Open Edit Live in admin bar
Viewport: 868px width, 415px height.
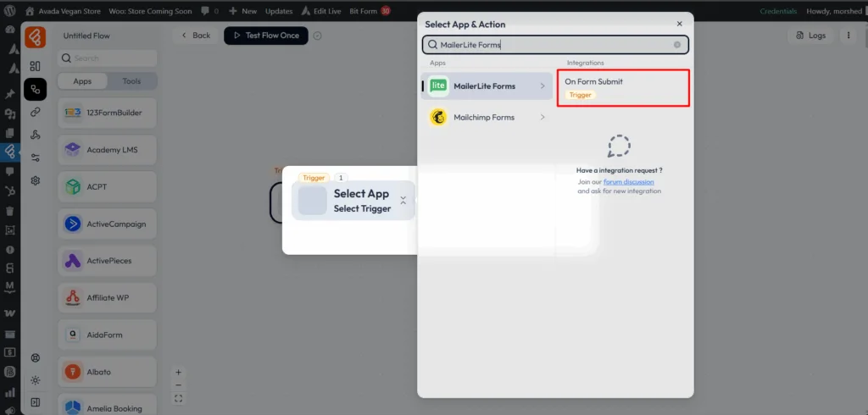[321, 10]
